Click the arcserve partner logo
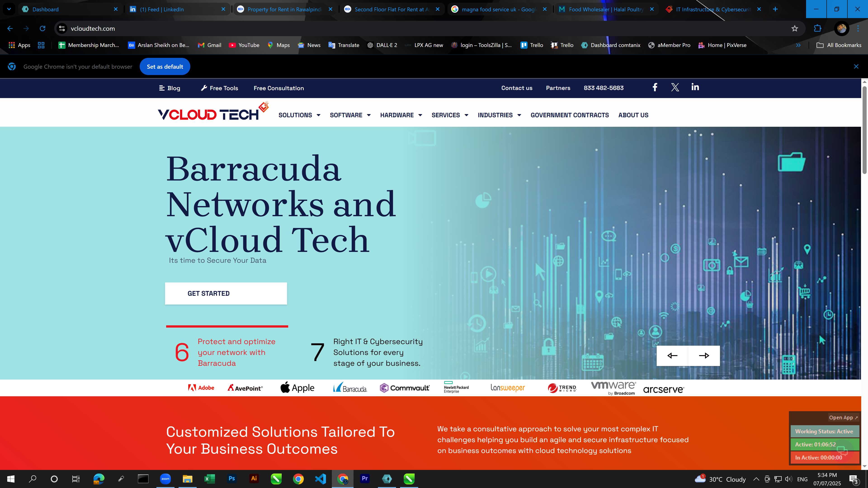This screenshot has width=868, height=488. [663, 389]
